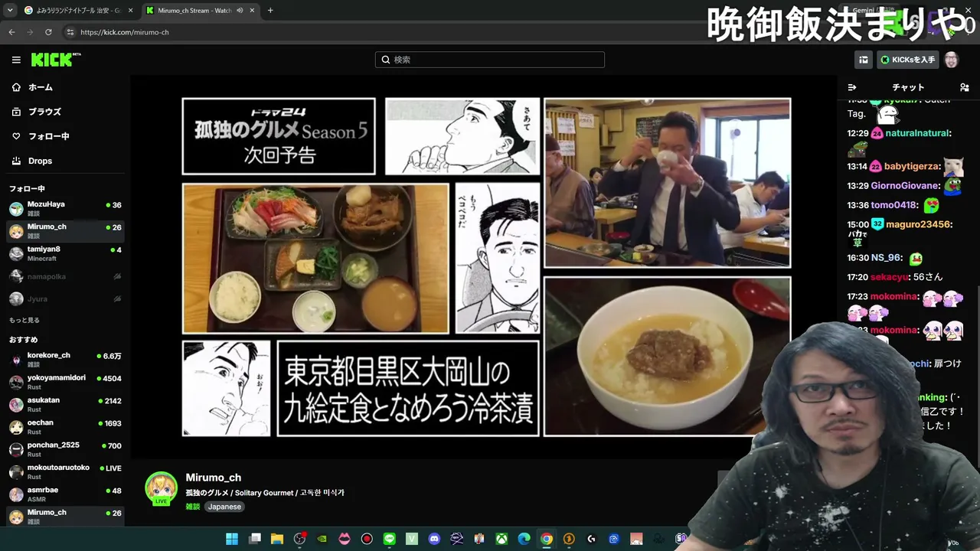
Task: Open the Drops sidebar item
Action: (x=65, y=161)
